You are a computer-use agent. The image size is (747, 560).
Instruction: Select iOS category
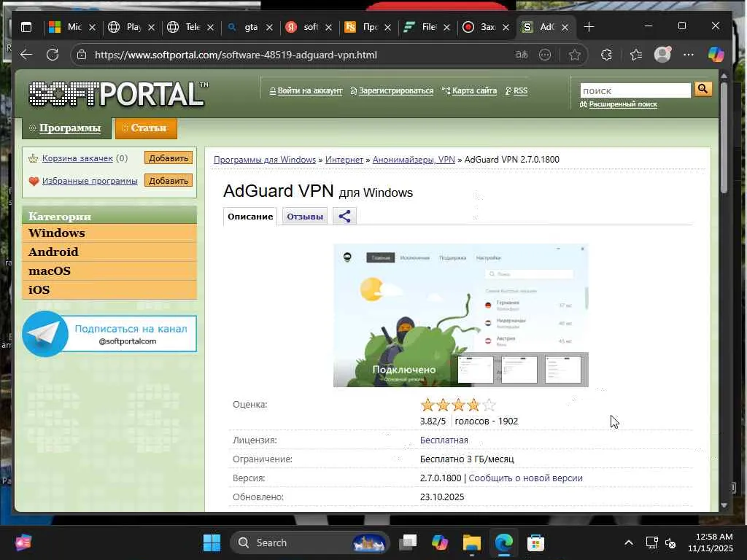coord(109,290)
